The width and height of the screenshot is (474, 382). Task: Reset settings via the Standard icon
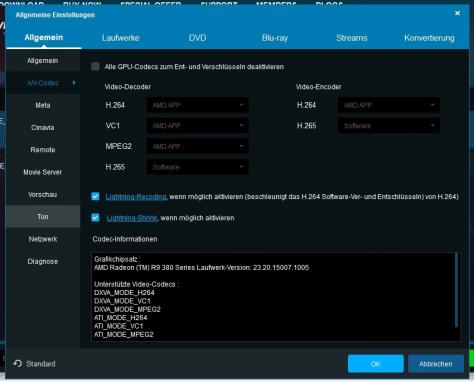18,364
